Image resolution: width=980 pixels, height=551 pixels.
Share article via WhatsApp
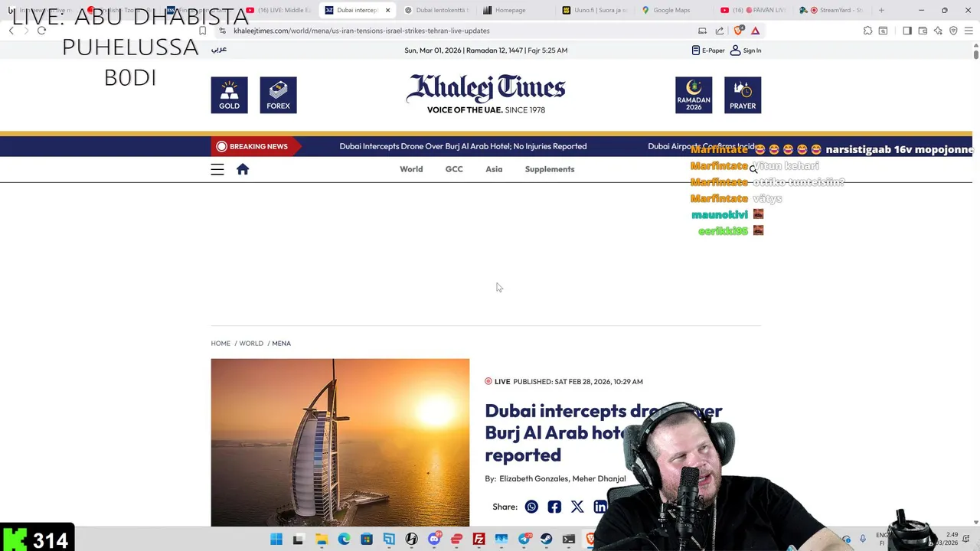(x=531, y=507)
